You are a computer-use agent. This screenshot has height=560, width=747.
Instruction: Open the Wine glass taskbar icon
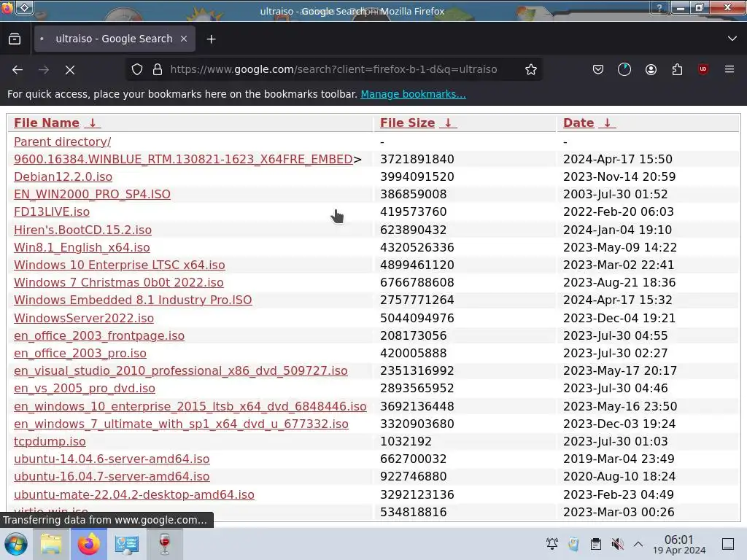pos(165,544)
